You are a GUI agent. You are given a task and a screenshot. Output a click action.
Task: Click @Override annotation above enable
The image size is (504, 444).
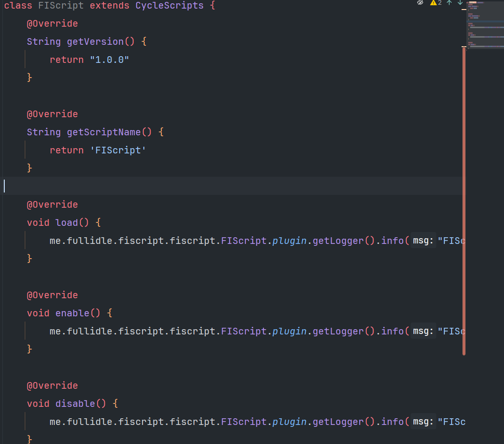(x=52, y=295)
